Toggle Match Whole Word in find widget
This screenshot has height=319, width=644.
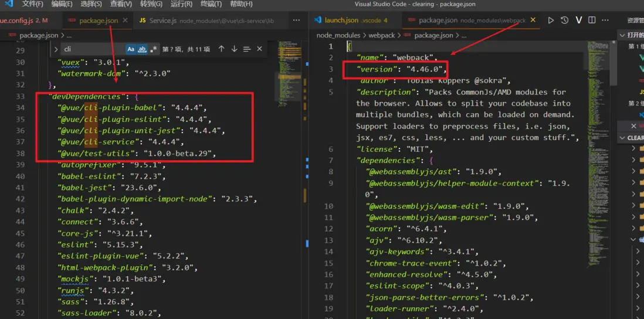point(142,49)
